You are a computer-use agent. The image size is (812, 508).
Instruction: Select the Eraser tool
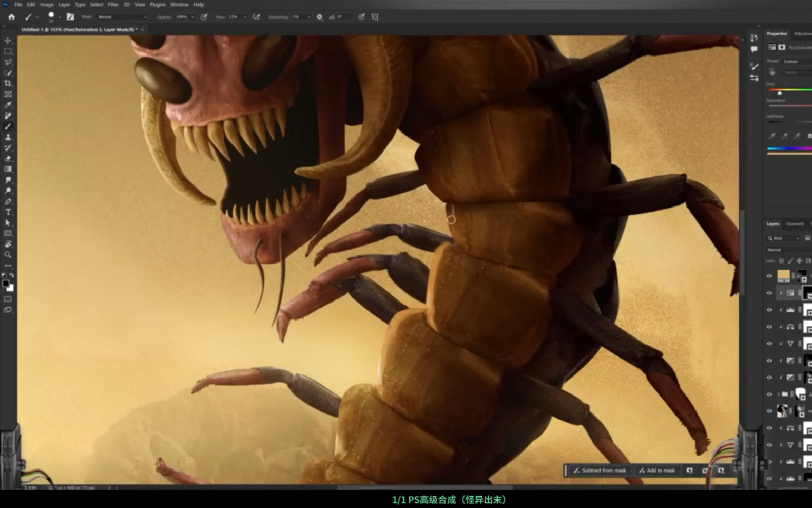click(x=8, y=159)
